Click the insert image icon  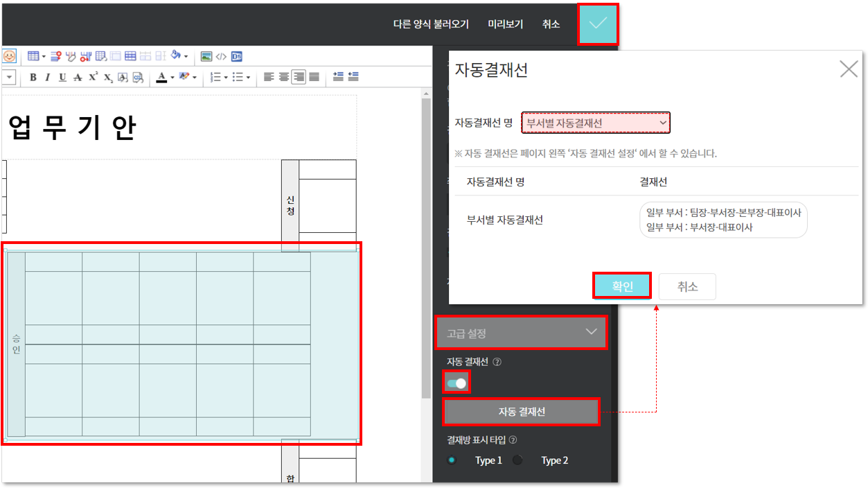pyautogui.click(x=206, y=56)
